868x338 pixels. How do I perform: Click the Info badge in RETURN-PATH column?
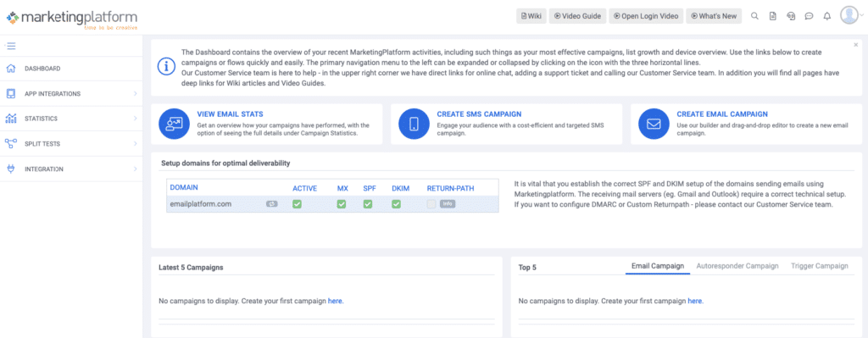click(448, 204)
